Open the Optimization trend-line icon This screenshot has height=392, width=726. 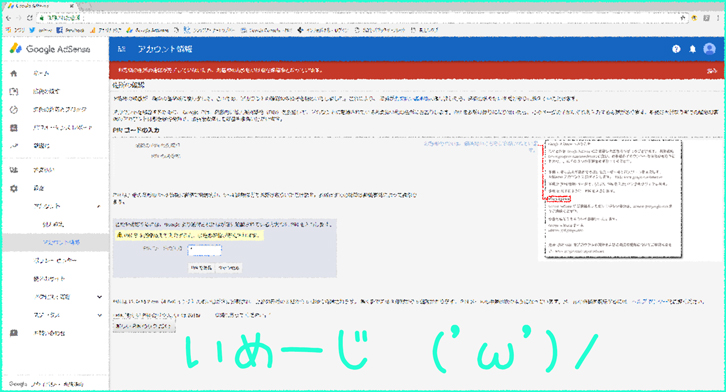pyautogui.click(x=14, y=146)
